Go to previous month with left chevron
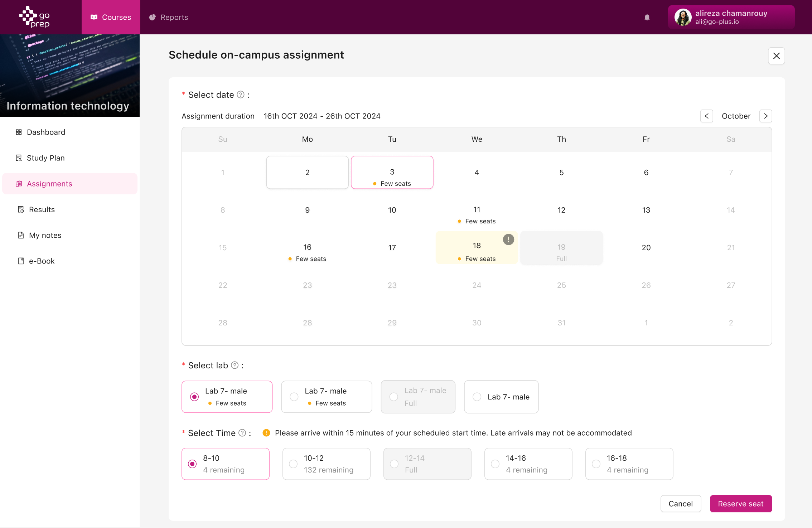This screenshot has width=812, height=528. pyautogui.click(x=706, y=116)
